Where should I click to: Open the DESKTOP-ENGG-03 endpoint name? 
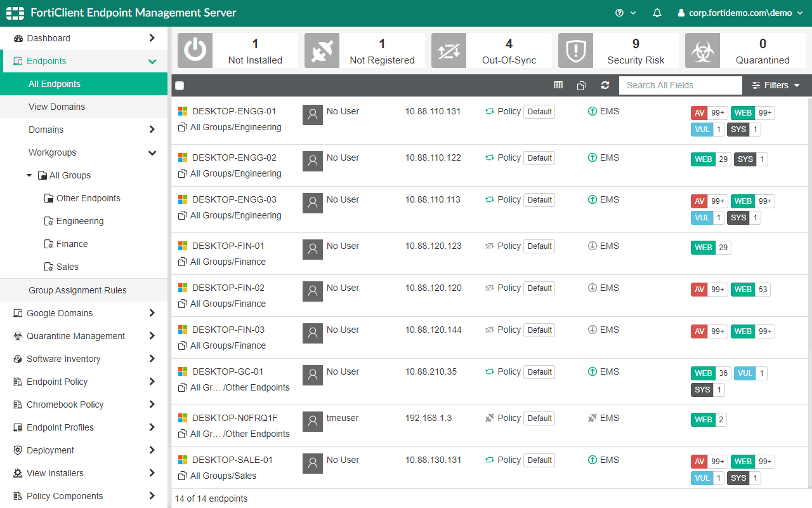234,199
